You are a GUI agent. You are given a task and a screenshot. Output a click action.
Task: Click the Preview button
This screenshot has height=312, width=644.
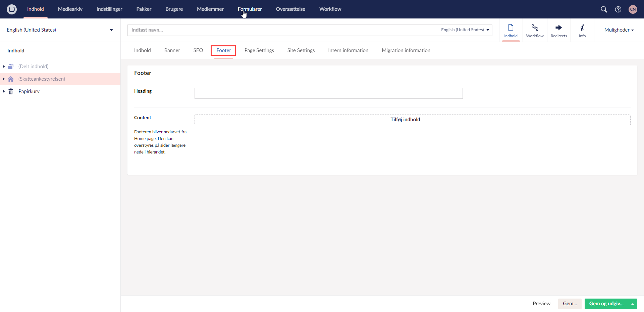[541, 304]
